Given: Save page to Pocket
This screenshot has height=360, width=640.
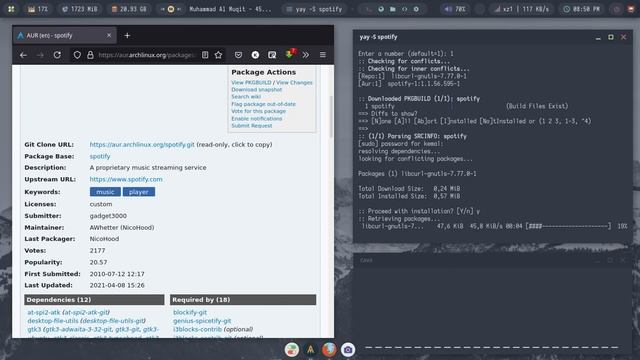Looking at the screenshot, I should pyautogui.click(x=238, y=55).
